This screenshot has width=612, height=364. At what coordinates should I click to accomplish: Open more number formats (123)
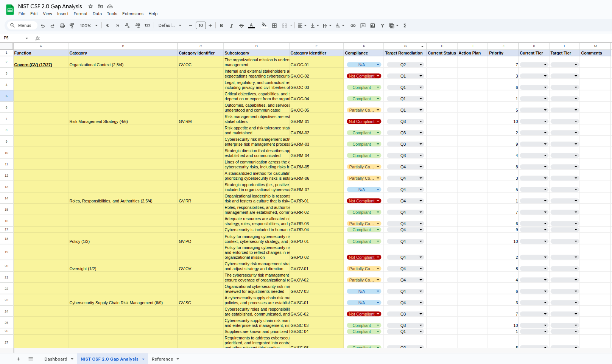147,26
